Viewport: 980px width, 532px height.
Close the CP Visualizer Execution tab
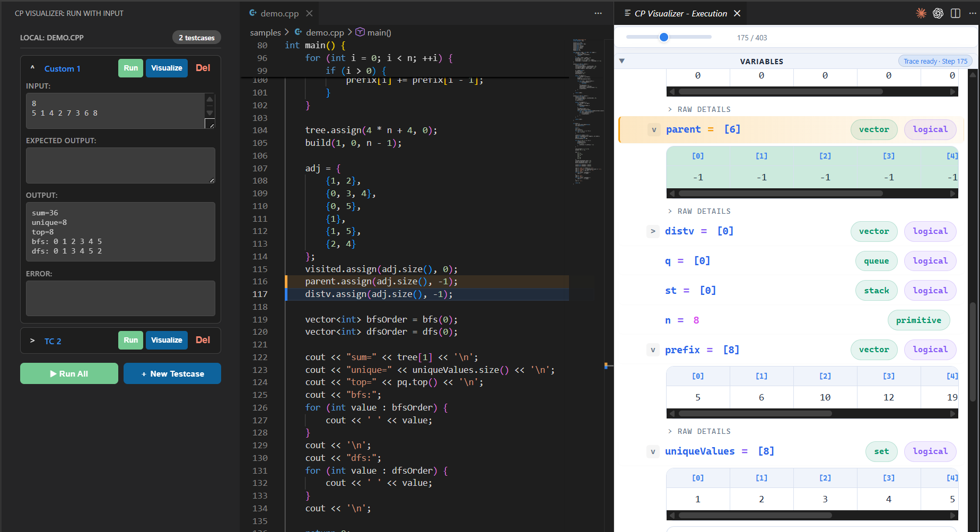pos(737,13)
